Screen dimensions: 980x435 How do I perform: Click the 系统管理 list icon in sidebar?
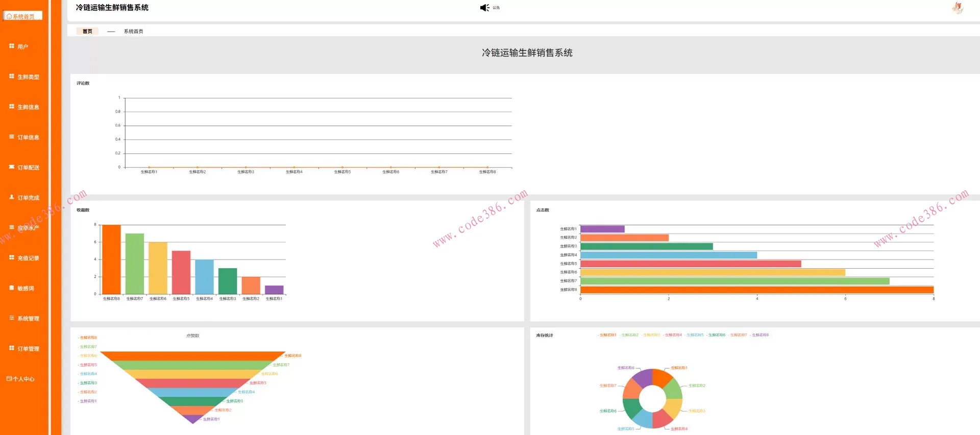point(12,318)
